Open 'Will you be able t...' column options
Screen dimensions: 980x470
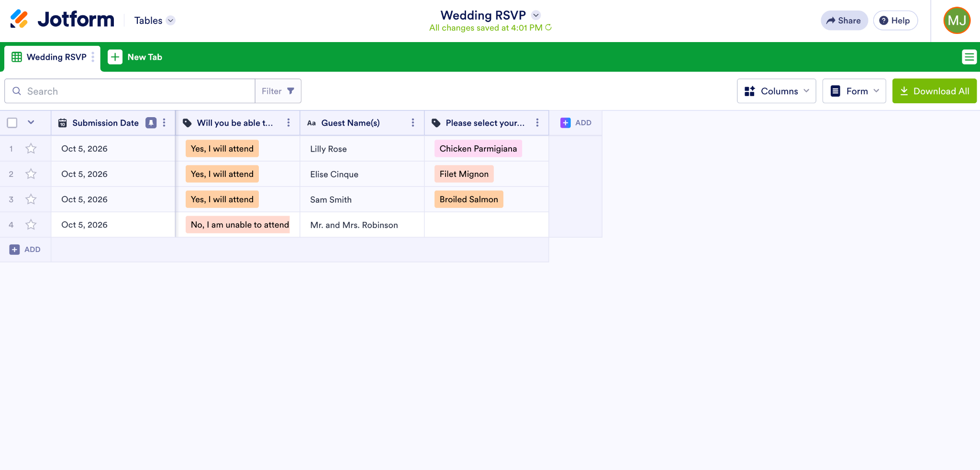[x=289, y=123]
